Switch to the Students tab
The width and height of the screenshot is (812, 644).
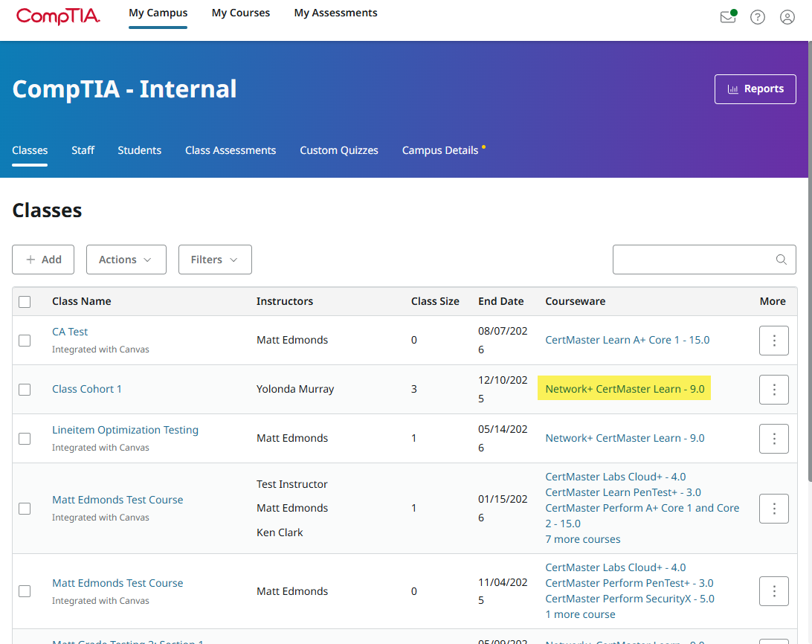[139, 150]
